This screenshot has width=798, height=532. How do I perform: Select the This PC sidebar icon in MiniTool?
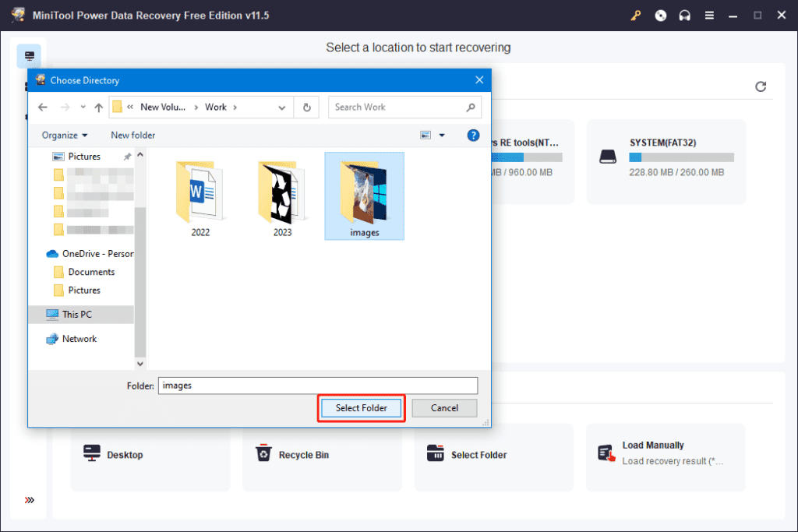tap(29, 56)
